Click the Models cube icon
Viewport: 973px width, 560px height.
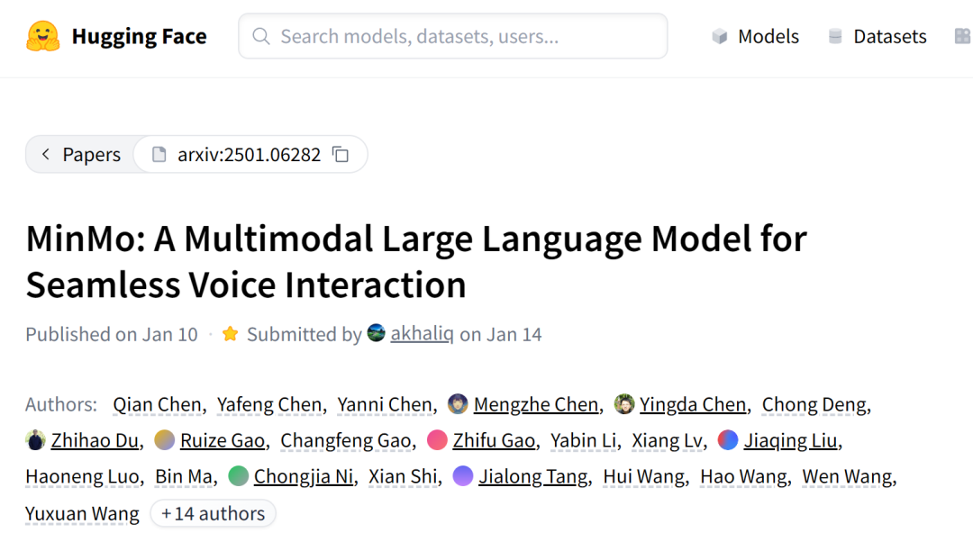[720, 37]
